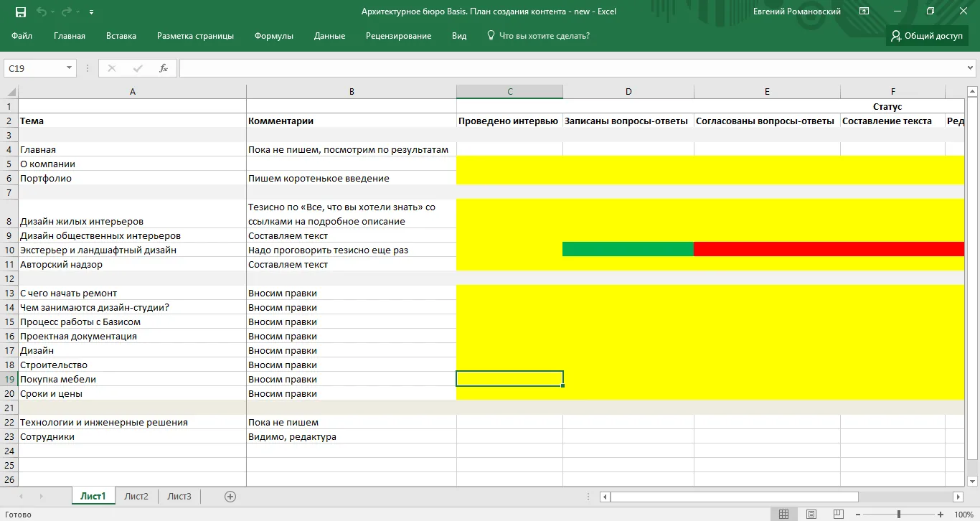
Task: Select the cell 'Составление текста'
Action: [x=892, y=121]
